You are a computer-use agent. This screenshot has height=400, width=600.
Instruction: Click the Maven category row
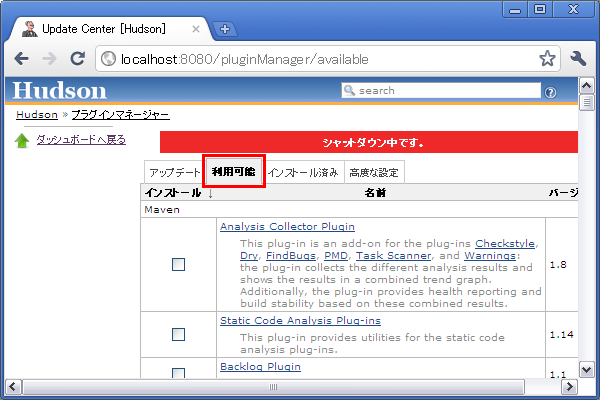(359, 209)
